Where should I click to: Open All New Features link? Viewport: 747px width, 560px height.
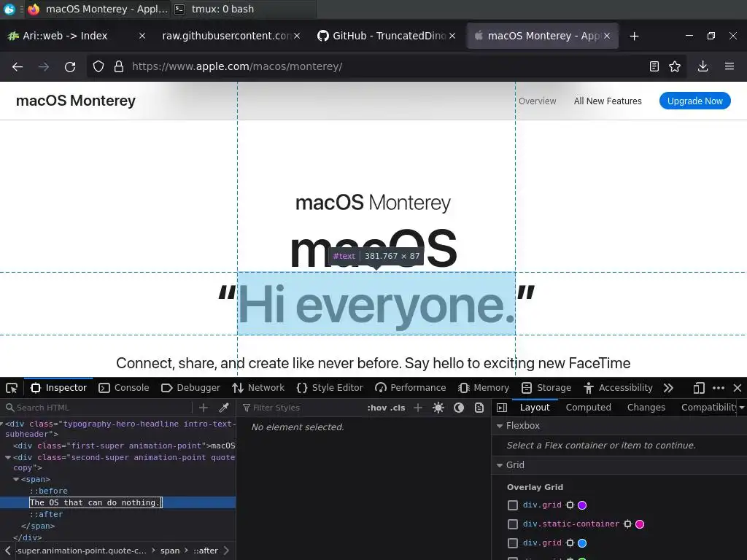608,101
